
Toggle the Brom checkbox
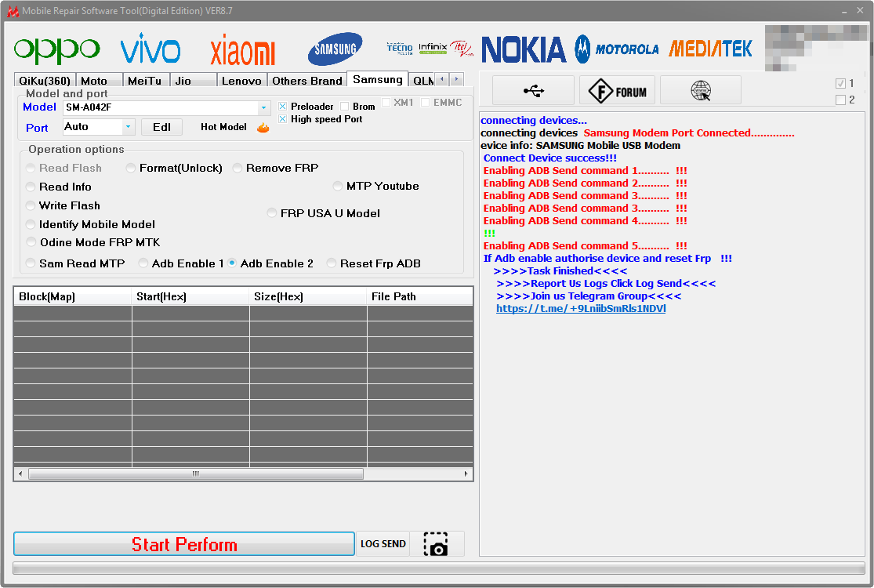pos(344,107)
